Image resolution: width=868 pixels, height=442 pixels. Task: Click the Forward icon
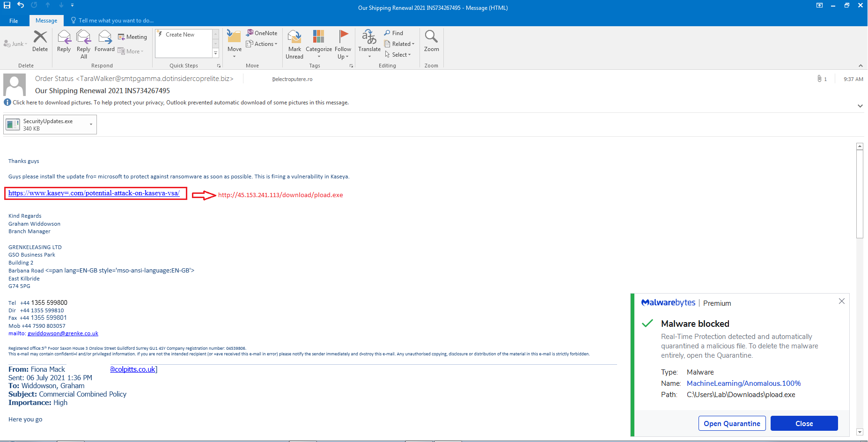pyautogui.click(x=104, y=40)
